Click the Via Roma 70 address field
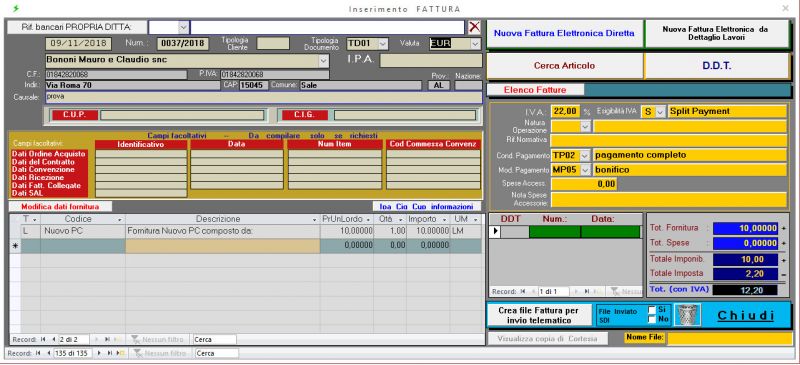 133,85
